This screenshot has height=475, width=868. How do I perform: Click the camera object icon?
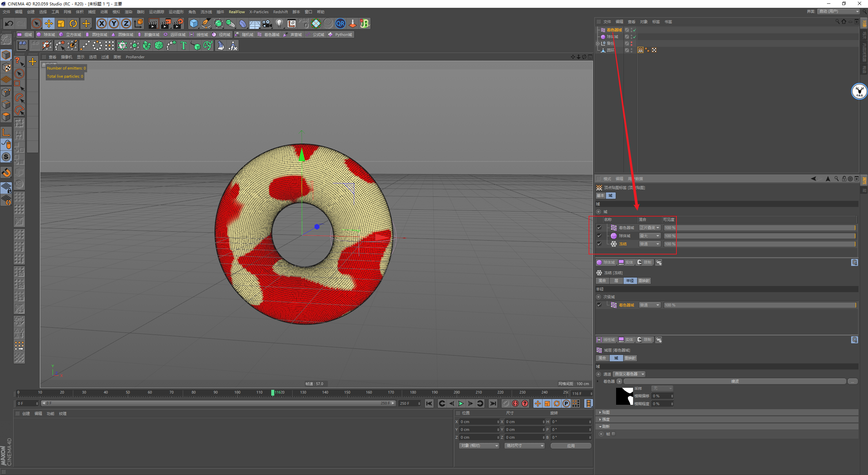tap(267, 24)
